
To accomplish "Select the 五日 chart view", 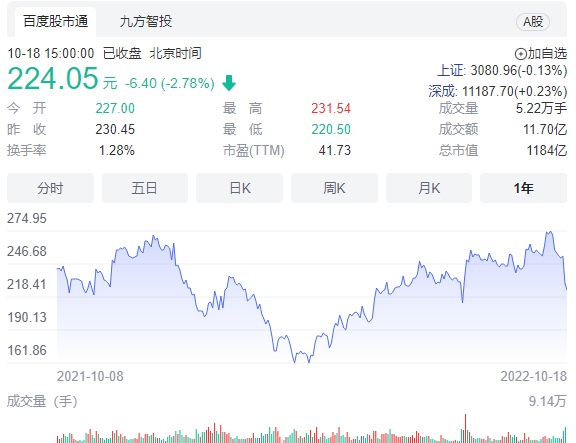I will [x=145, y=188].
